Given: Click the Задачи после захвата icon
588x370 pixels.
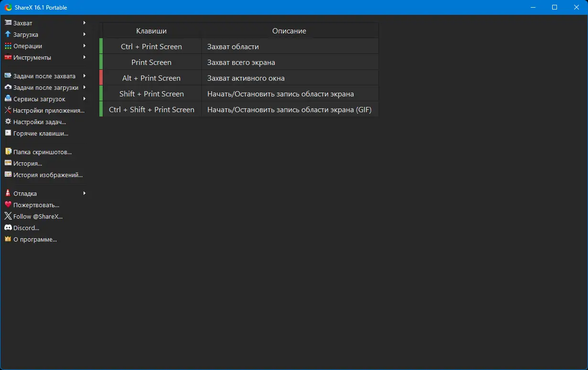Looking at the screenshot, I should 8,76.
